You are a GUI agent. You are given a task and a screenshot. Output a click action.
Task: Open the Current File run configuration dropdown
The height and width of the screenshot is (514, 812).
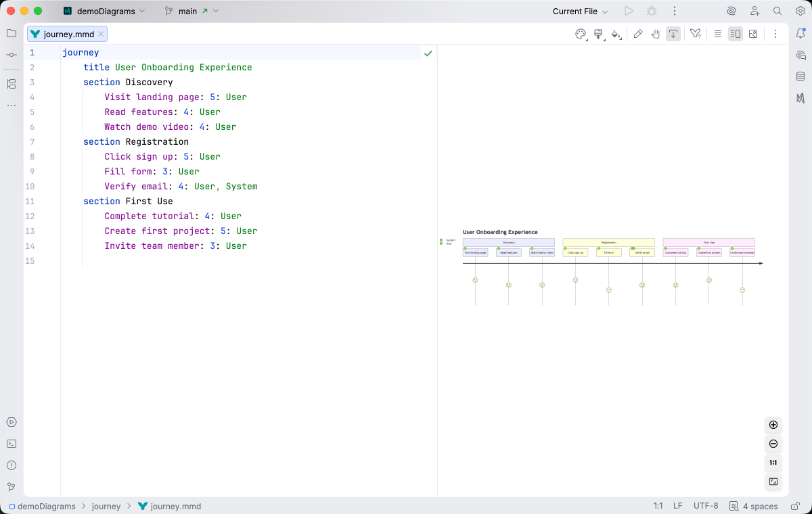[580, 11]
